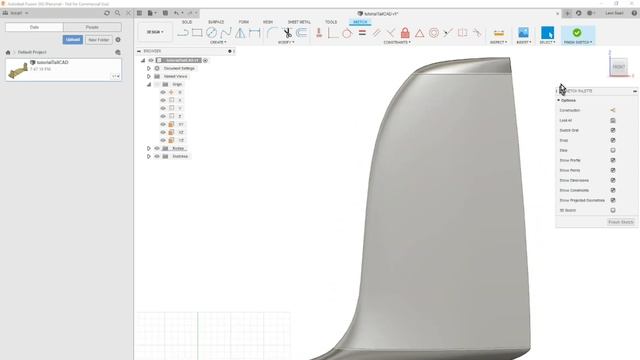The height and width of the screenshot is (360, 640).
Task: Click the green Finish Sketch checkmark
Action: (577, 33)
